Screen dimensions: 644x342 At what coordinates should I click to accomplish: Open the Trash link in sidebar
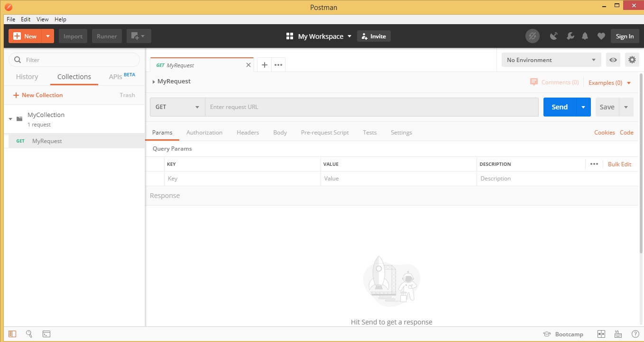tap(127, 95)
